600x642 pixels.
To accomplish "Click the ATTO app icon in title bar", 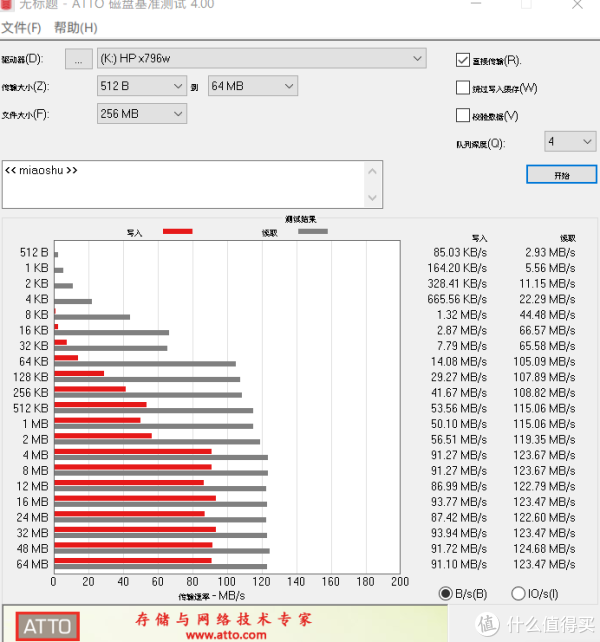I will point(6,5).
